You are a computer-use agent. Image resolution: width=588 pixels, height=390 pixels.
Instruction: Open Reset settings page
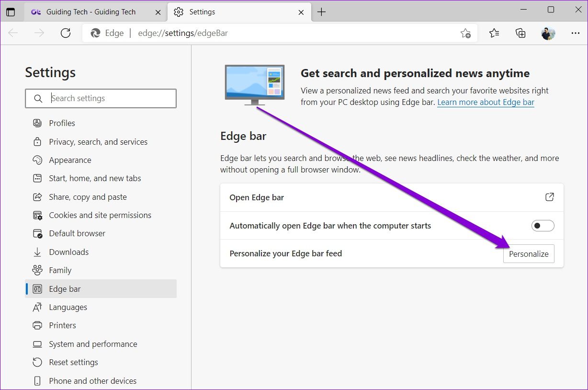[101, 362]
